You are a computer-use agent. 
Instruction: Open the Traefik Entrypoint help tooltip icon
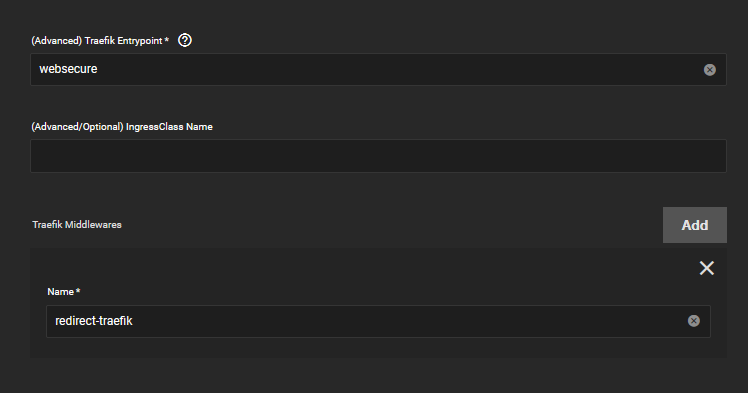click(185, 41)
